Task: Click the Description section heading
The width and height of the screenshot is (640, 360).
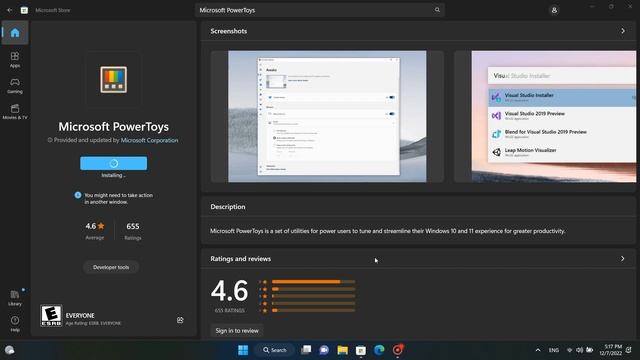Action: point(228,207)
